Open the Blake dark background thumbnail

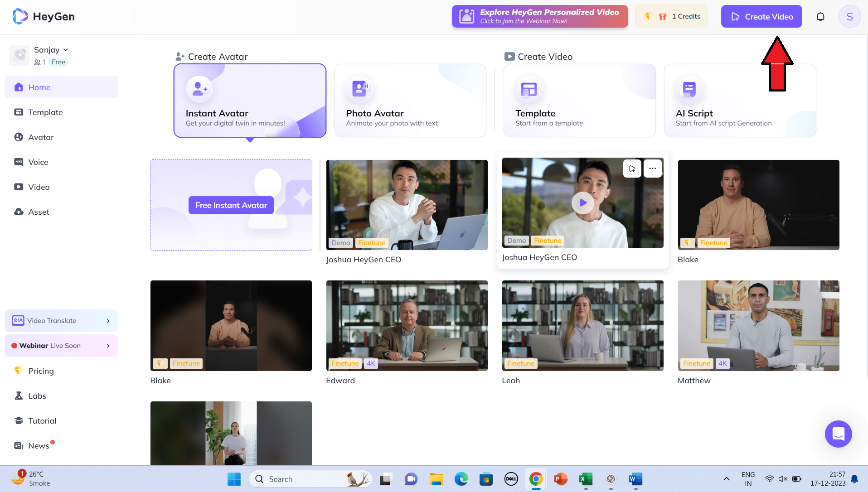759,205
